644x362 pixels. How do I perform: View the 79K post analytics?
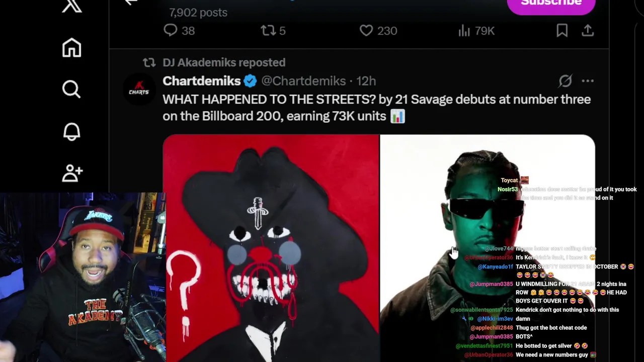point(476,31)
